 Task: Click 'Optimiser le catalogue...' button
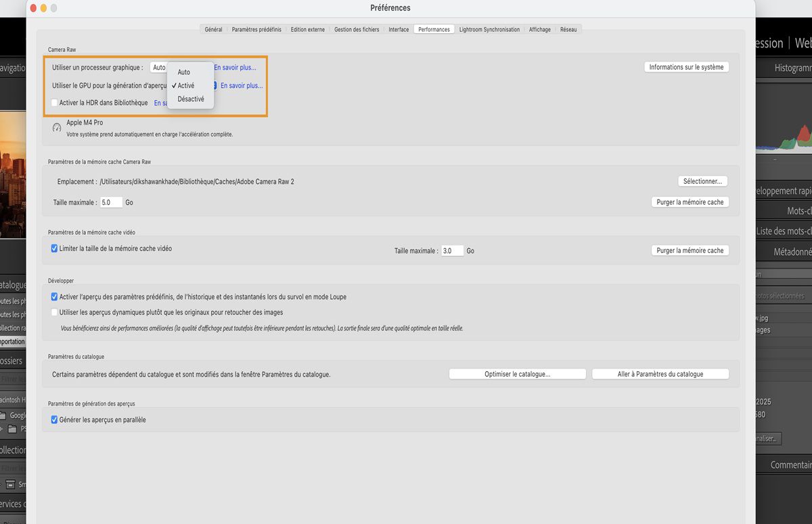517,373
